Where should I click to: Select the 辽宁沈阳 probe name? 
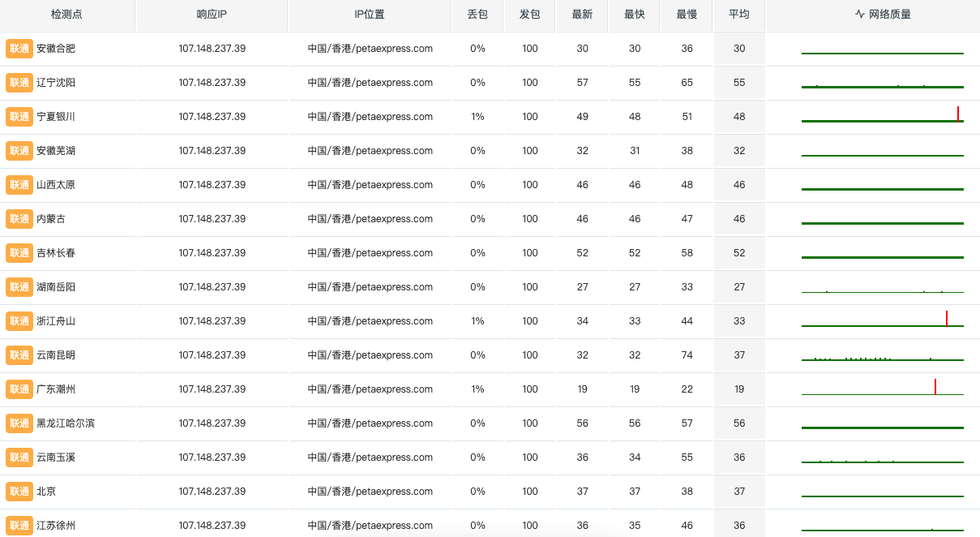(x=56, y=83)
